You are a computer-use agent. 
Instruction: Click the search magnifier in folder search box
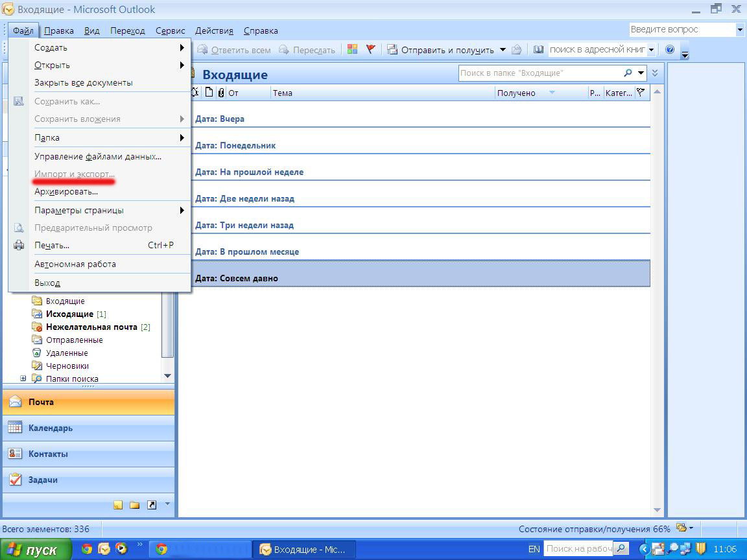pos(628,73)
